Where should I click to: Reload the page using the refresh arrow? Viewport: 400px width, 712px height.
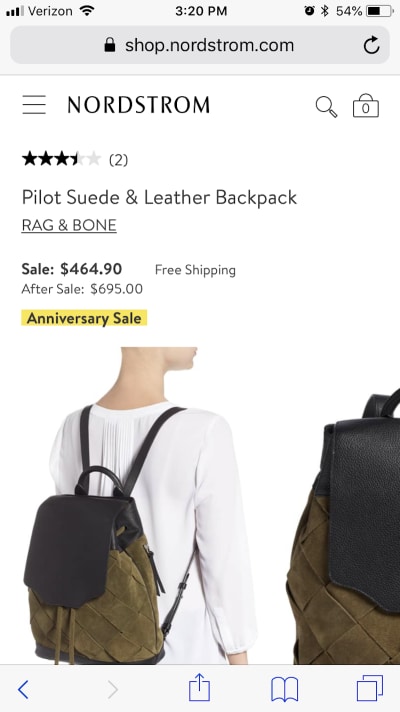(x=371, y=45)
